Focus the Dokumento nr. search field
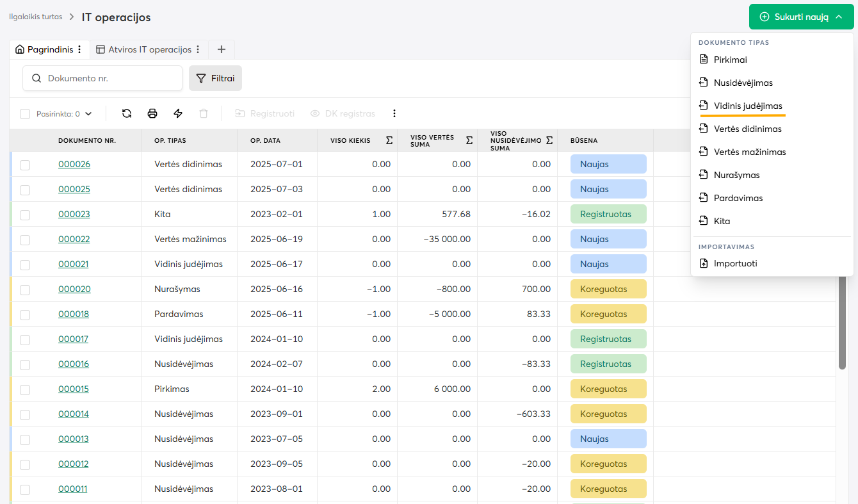858x504 pixels. coord(110,78)
